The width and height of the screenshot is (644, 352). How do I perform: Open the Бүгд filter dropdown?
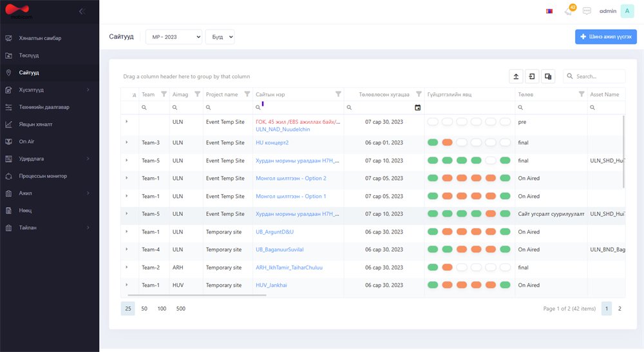[220, 37]
